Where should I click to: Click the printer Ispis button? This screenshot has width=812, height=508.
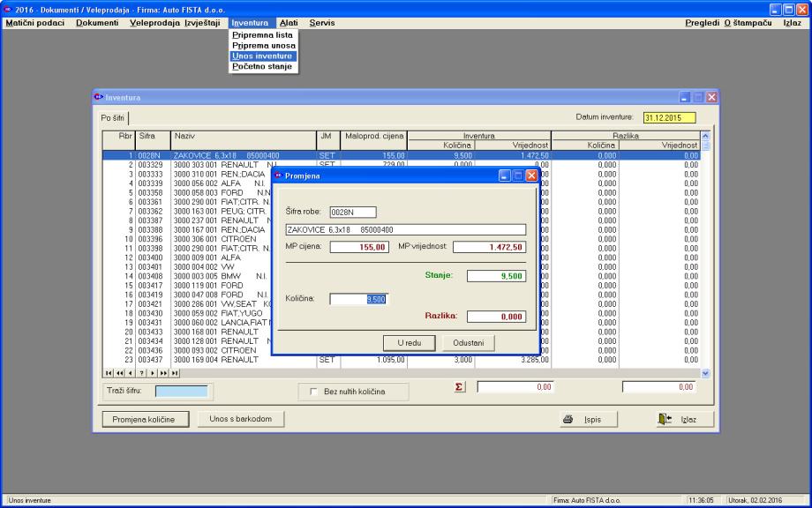coord(589,419)
